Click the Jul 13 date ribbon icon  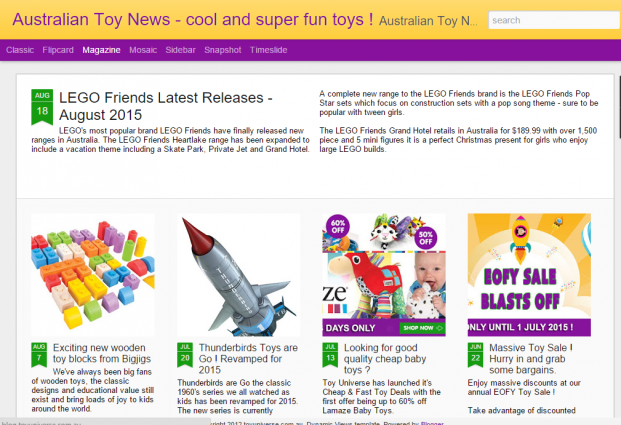[x=330, y=355]
